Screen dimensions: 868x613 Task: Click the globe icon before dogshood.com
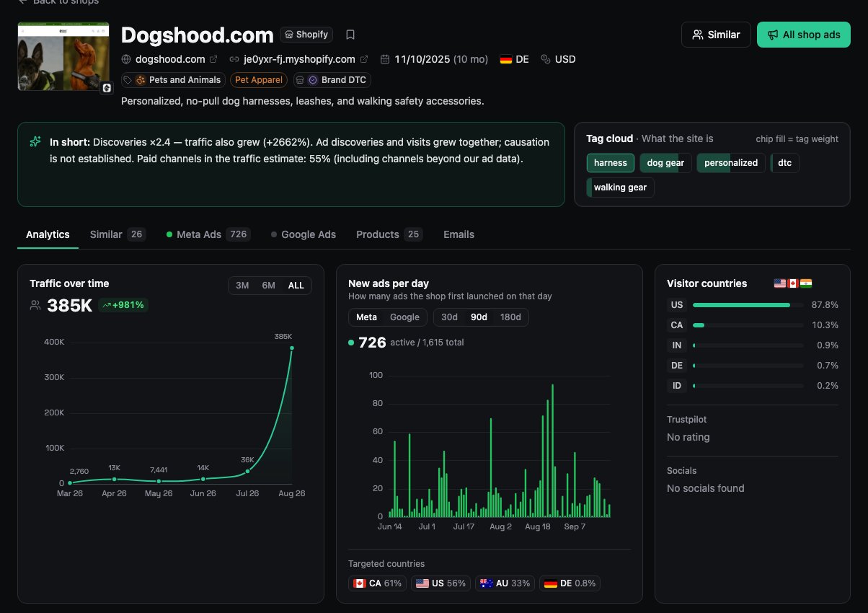click(x=127, y=59)
